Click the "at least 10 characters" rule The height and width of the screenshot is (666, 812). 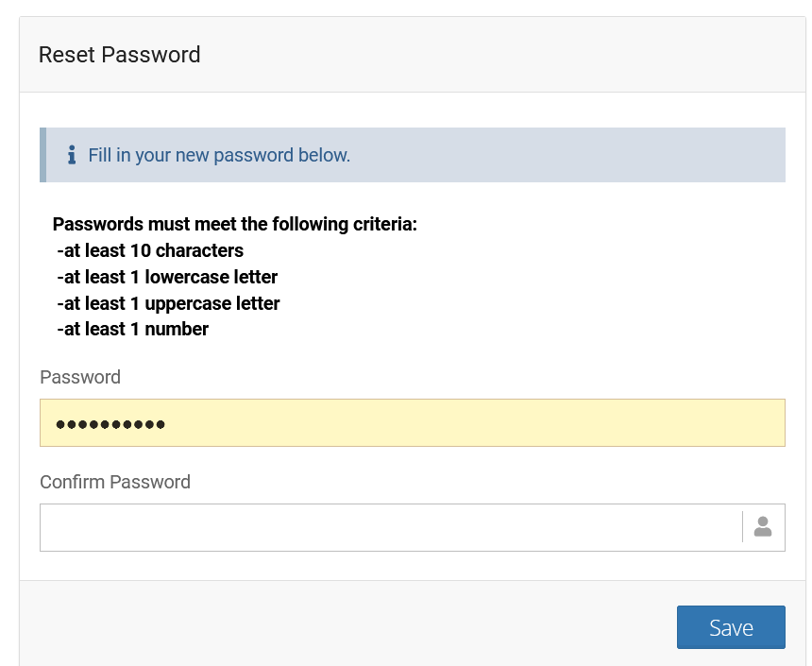point(151,251)
